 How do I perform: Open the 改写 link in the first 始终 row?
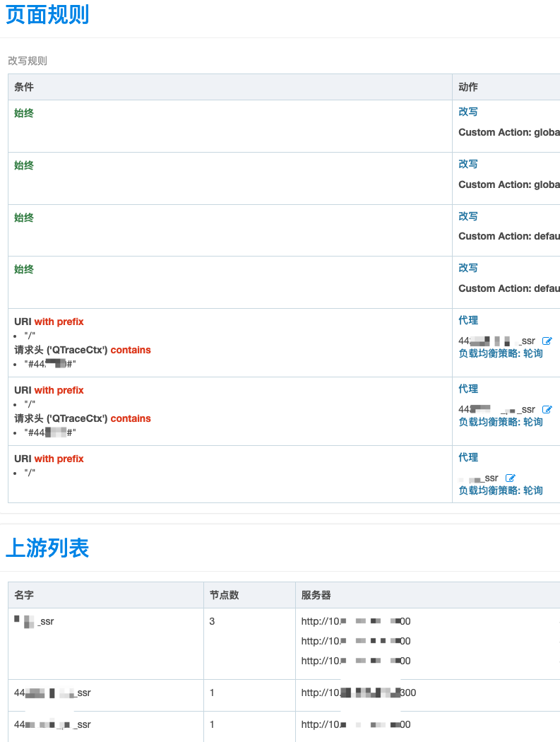468,112
